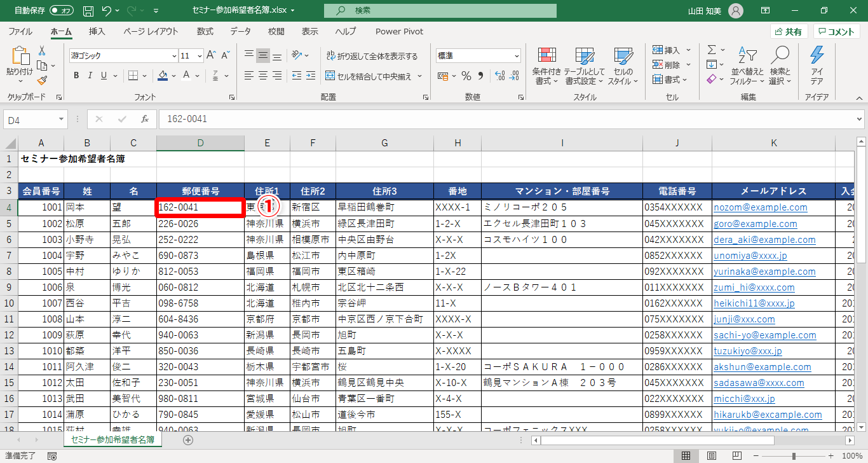Open the heikichi11@xxxx.jp email link
This screenshot has height=463, width=868.
pyautogui.click(x=754, y=303)
